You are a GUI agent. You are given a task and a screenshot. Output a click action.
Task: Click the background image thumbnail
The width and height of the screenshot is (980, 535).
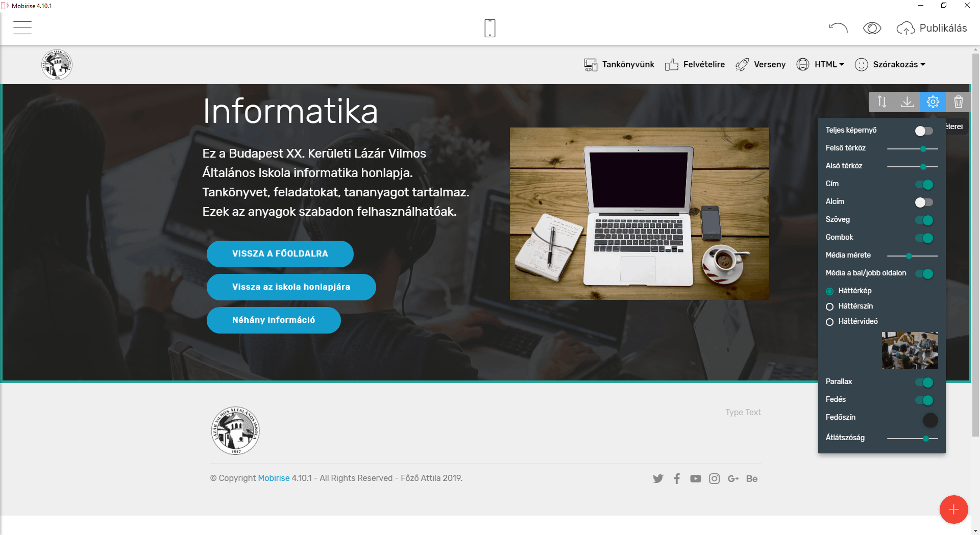[910, 351]
